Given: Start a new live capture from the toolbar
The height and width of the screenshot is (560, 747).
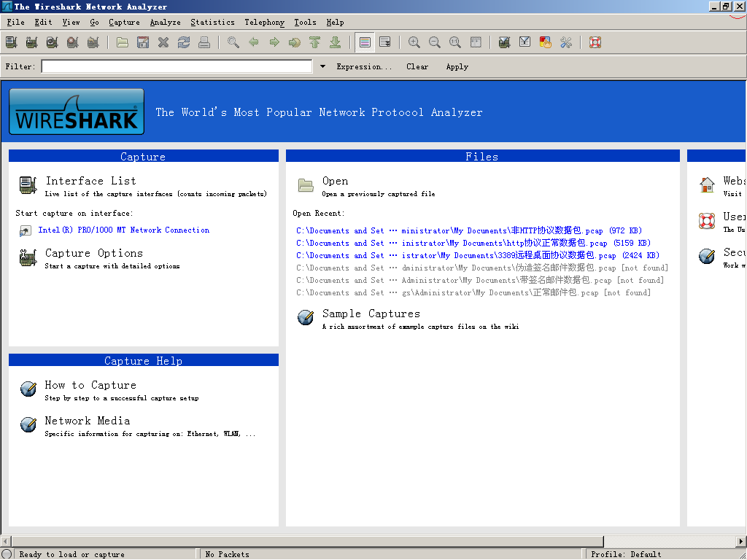Looking at the screenshot, I should (53, 42).
